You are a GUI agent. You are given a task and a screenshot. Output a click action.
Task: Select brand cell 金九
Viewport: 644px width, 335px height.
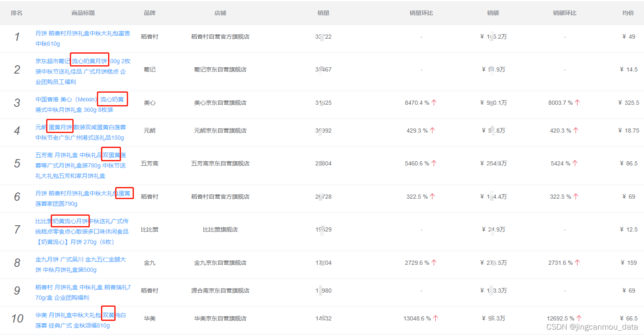pyautogui.click(x=150, y=263)
